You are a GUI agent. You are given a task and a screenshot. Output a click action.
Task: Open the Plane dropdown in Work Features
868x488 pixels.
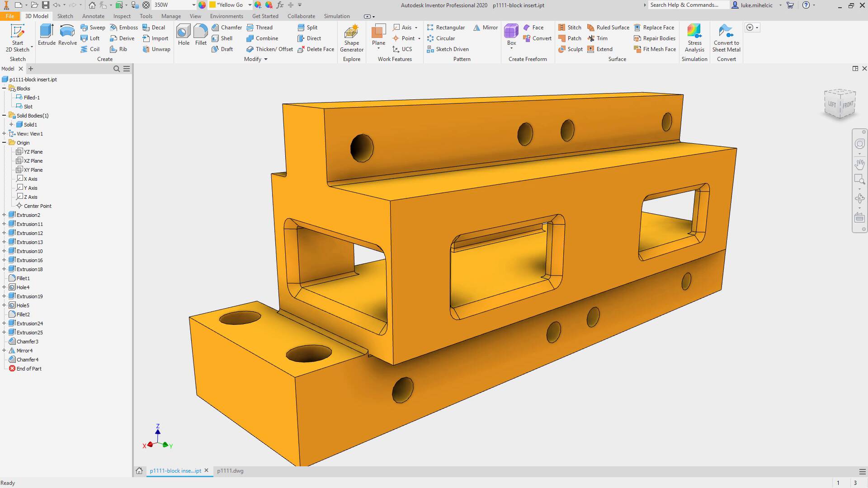(379, 48)
